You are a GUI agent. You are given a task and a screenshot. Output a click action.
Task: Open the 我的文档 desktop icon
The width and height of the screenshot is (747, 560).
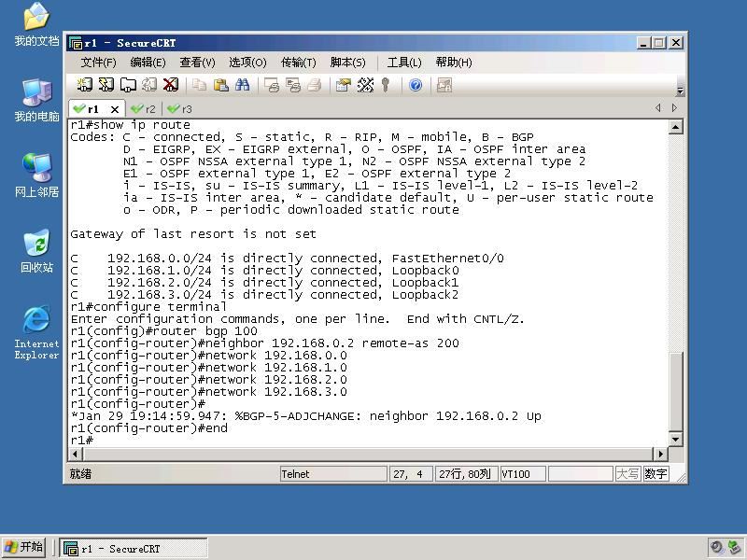pyautogui.click(x=36, y=25)
